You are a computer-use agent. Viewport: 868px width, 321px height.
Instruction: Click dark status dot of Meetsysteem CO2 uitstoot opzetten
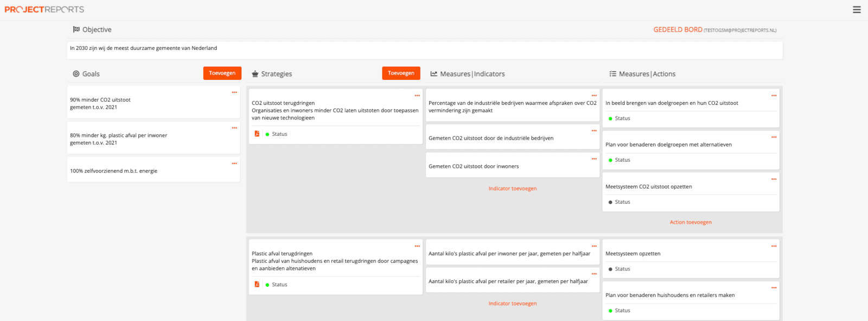coord(610,202)
